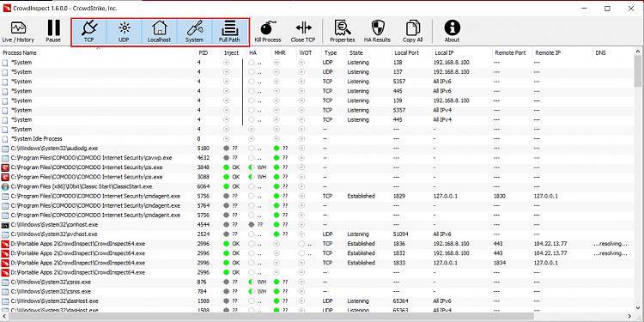644x322 pixels.
Task: Toggle the TCP filter button
Action: [89, 32]
